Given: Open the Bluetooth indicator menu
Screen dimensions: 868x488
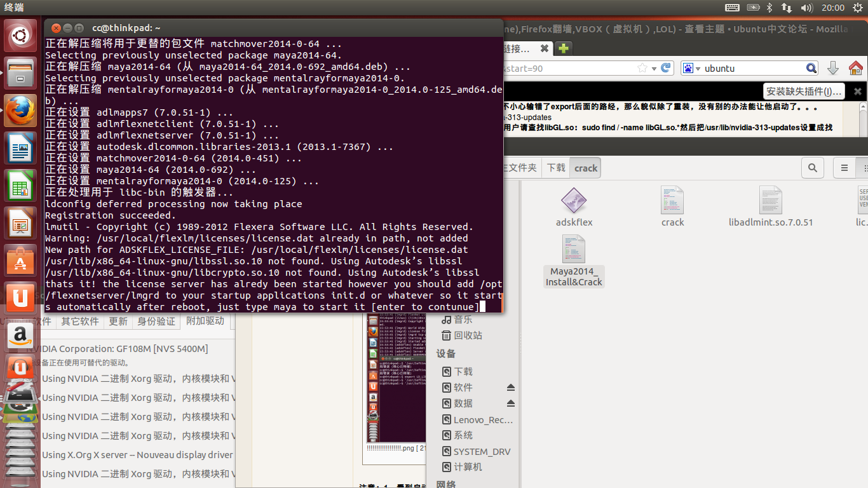Looking at the screenshot, I should [770, 8].
